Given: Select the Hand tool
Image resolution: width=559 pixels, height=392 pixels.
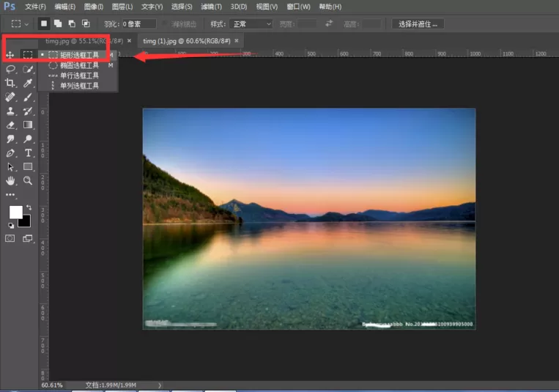Looking at the screenshot, I should [x=10, y=181].
